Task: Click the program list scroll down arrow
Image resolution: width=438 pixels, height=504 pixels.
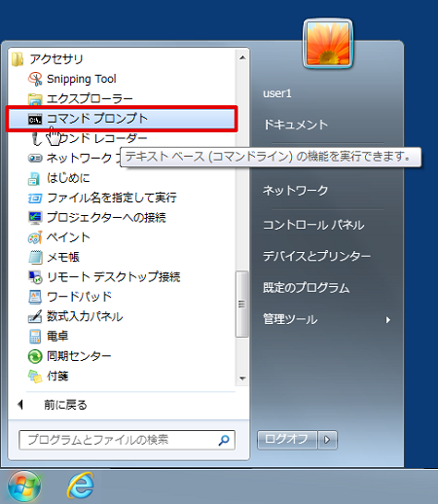Action: tap(242, 378)
